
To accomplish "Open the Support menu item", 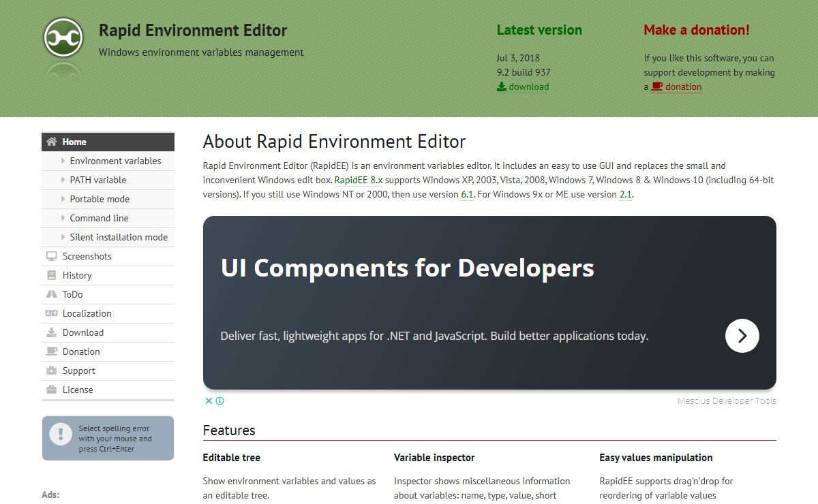I will tap(108, 371).
